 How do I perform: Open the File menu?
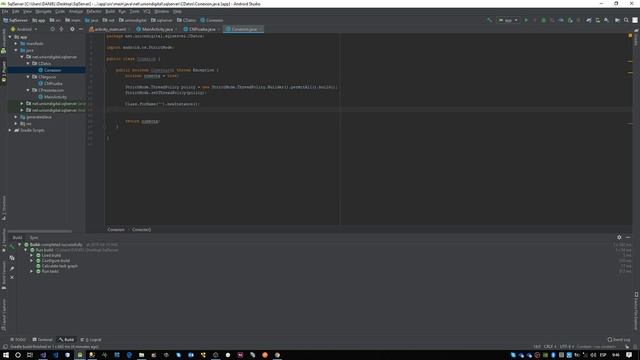pos(5,11)
